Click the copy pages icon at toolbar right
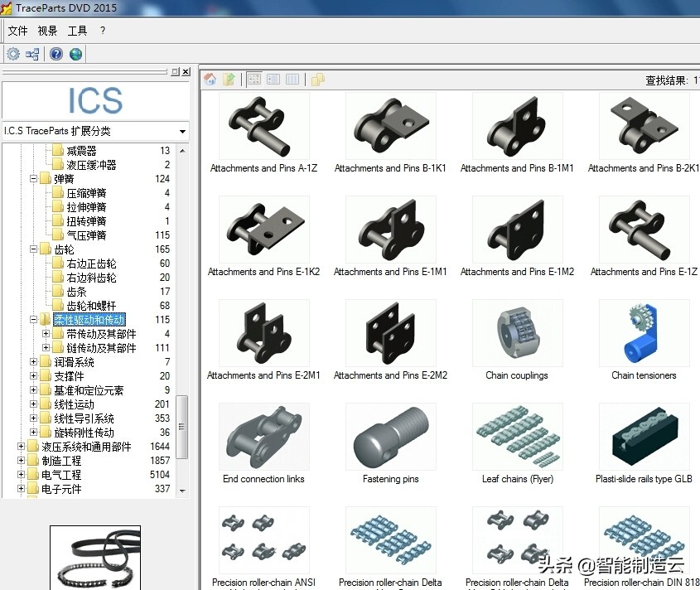Viewport: 700px width, 590px height. 318,79
